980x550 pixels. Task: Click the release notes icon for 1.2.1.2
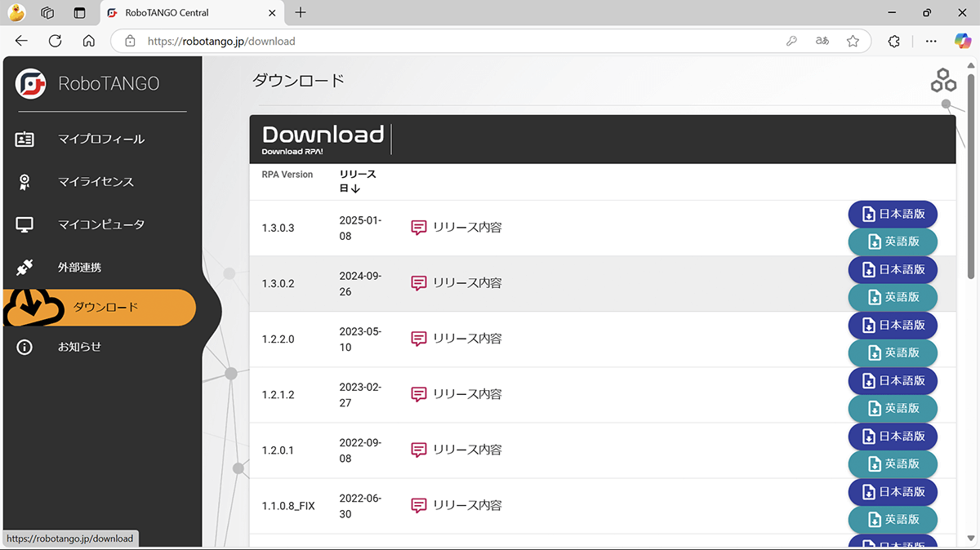(x=419, y=394)
